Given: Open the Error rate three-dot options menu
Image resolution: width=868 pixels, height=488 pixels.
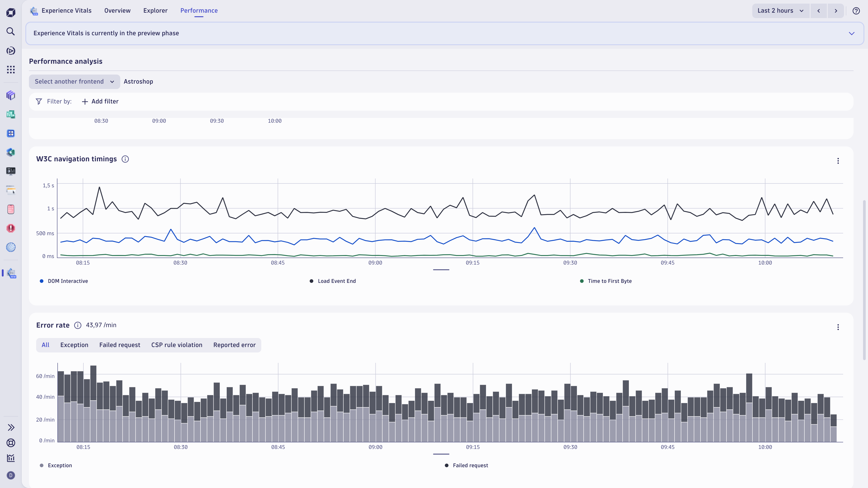Looking at the screenshot, I should (838, 327).
